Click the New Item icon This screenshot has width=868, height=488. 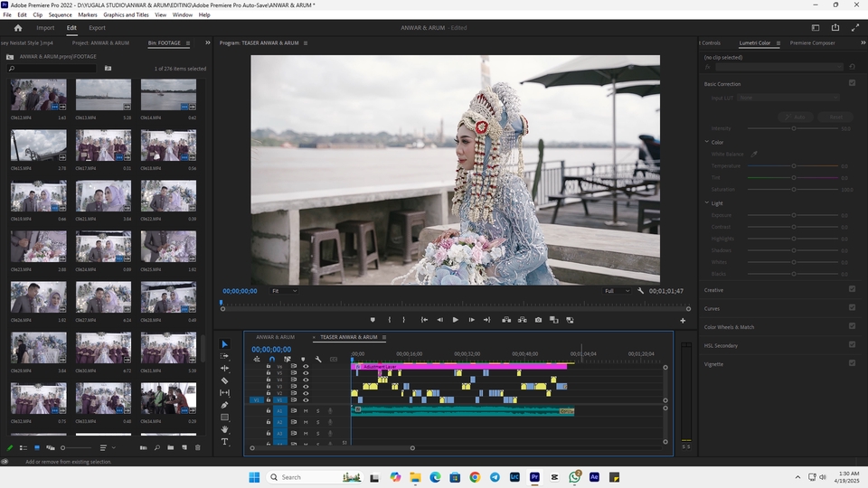click(184, 447)
